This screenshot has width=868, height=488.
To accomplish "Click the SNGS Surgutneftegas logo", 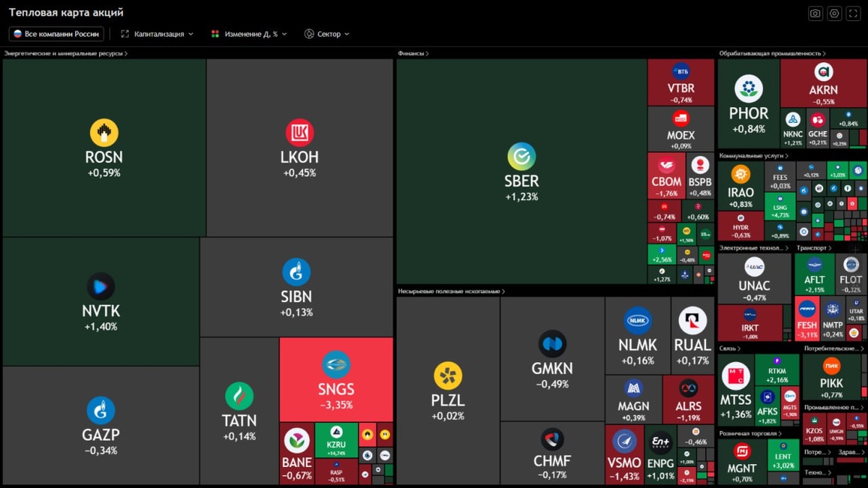I will (336, 364).
